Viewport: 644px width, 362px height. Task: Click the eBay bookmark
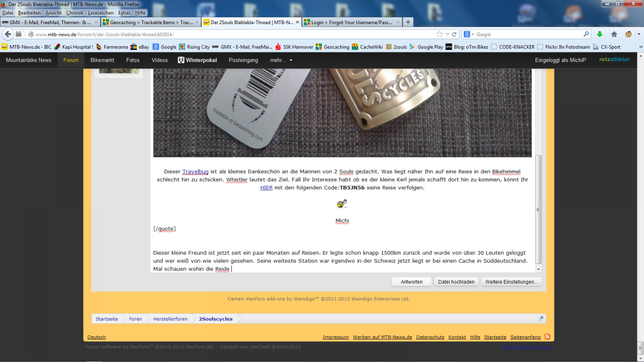140,47
